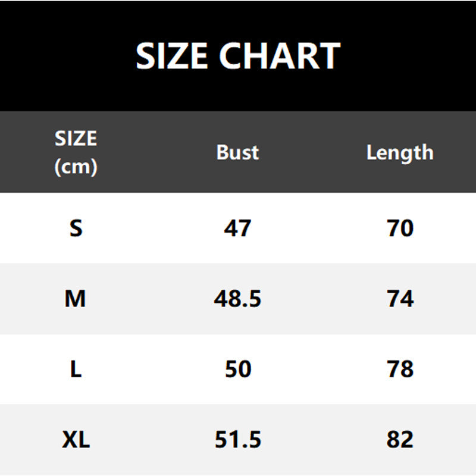Click bust value 50 for size L
This screenshot has height=476, width=476.
(x=237, y=369)
